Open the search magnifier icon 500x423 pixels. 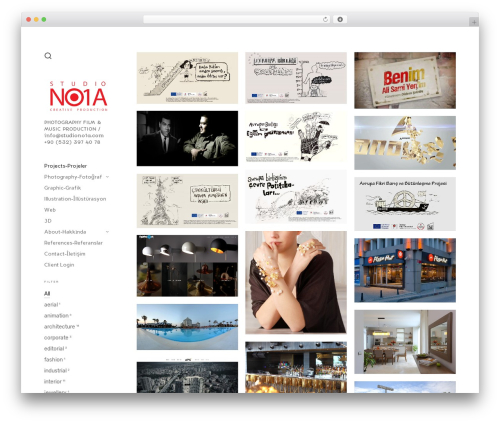pos(48,56)
